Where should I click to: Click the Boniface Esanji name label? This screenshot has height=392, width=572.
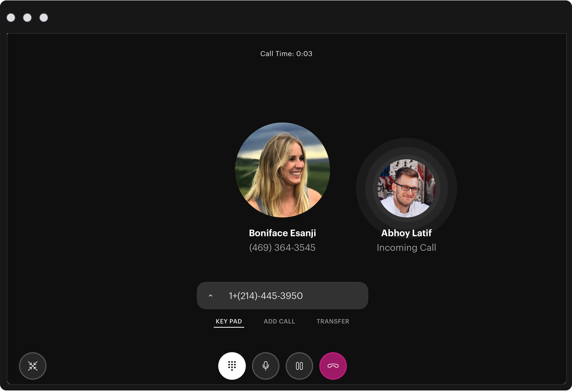(282, 233)
